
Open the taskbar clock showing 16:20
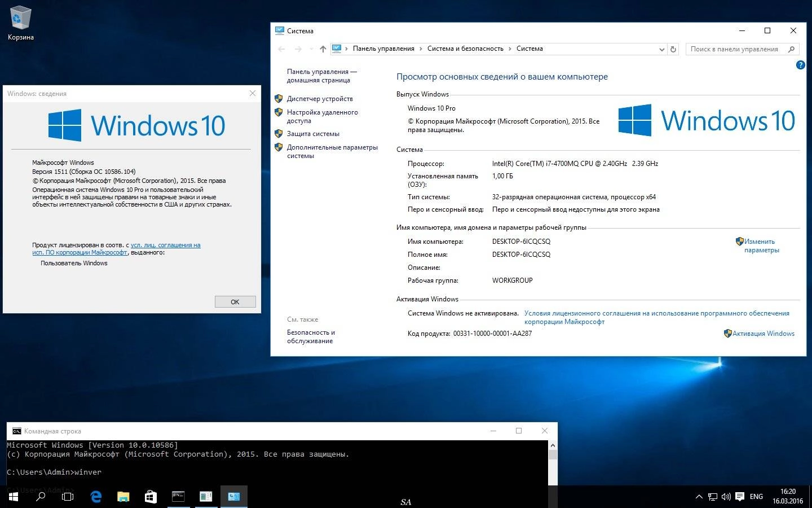788,497
